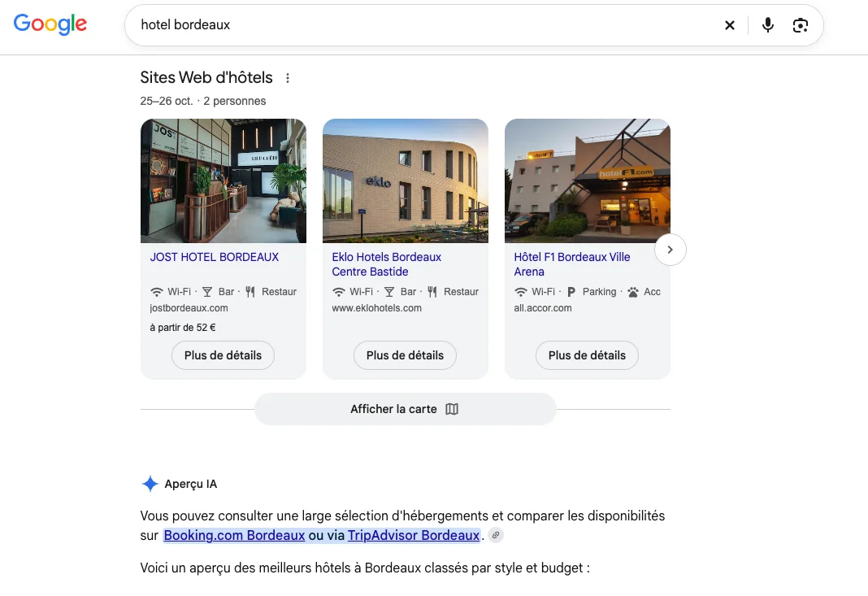Viewport: 868px width, 596px height.
Task: Select all.accor.com site text
Action: [543, 308]
